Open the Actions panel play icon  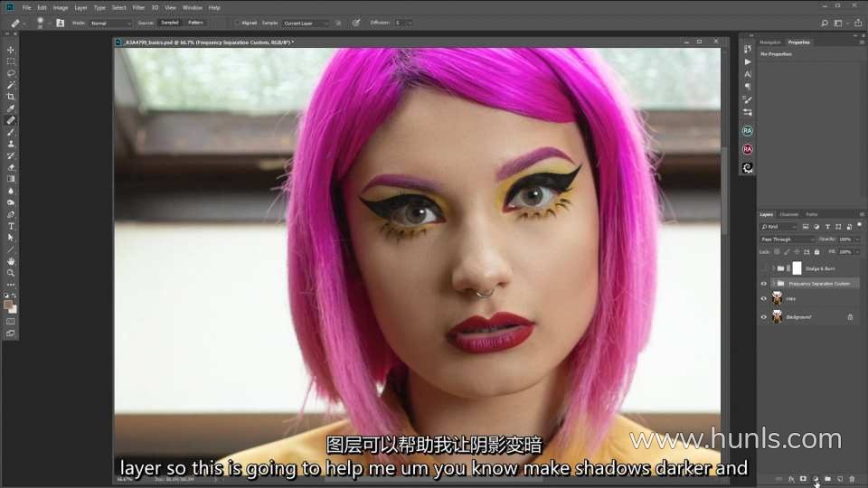point(748,61)
